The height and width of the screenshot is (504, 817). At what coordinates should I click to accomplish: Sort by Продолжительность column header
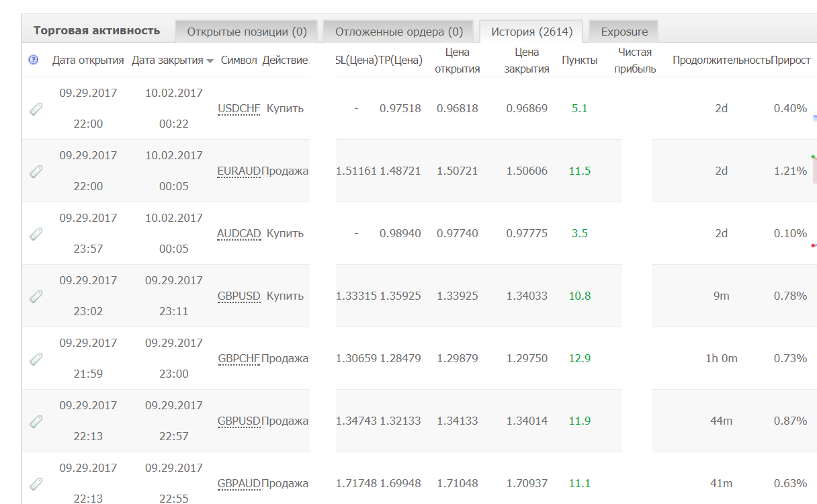[x=722, y=60]
